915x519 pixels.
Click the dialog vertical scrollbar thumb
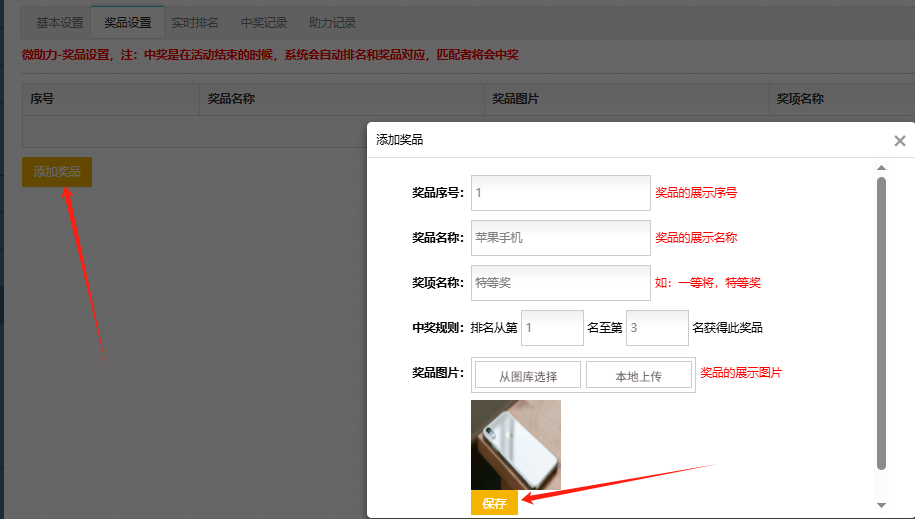coord(881,323)
